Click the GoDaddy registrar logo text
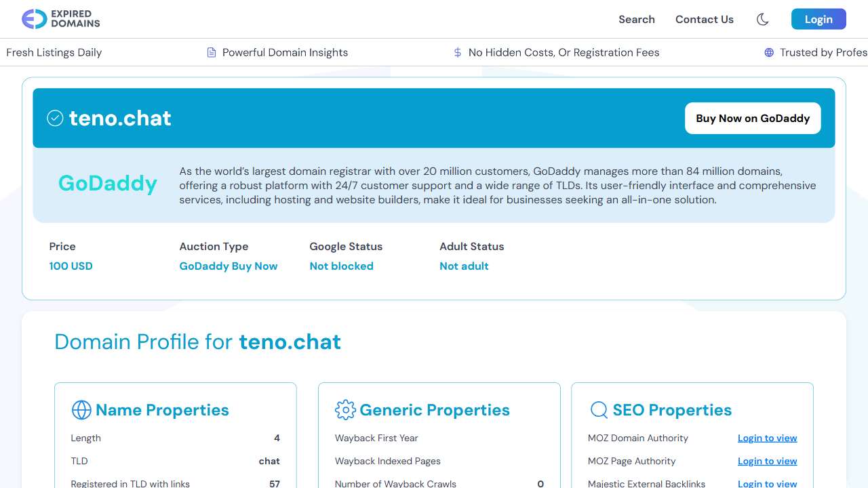Viewport: 868px width, 488px height. [x=108, y=184]
